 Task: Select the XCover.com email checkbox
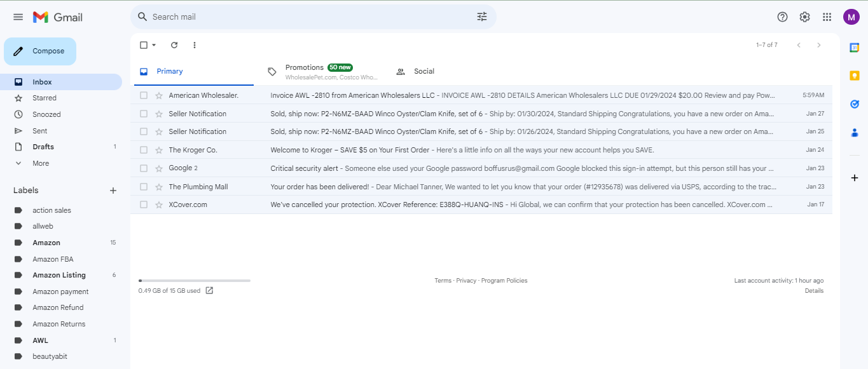coord(144,205)
